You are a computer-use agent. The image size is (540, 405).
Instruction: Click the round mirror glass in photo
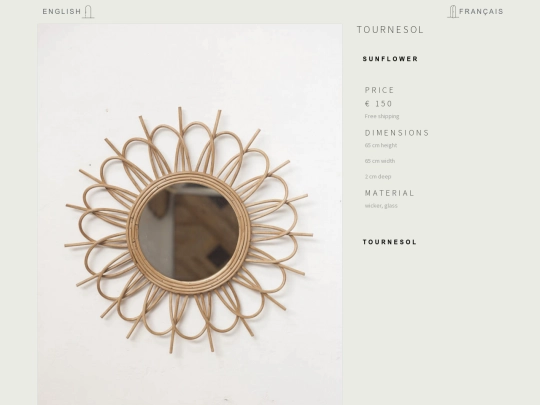pyautogui.click(x=189, y=231)
